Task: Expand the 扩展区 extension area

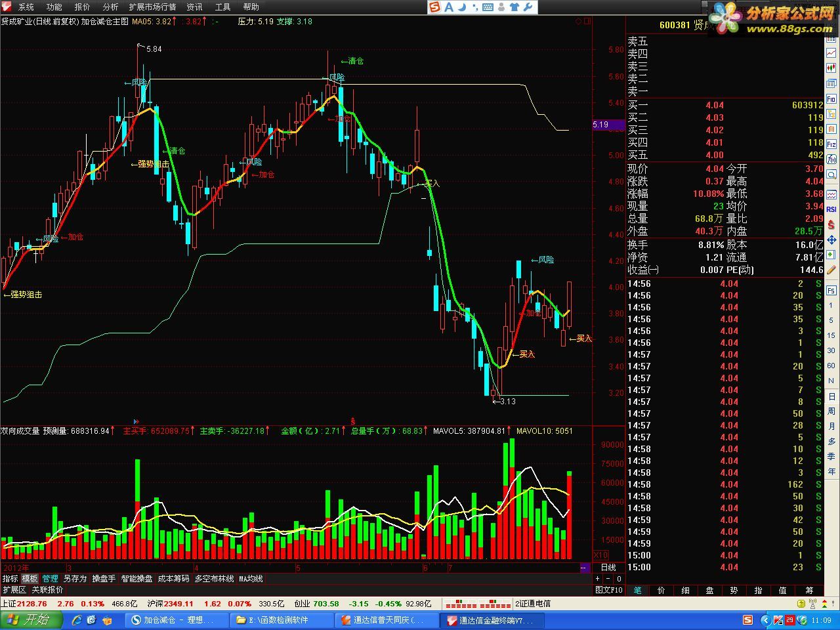Action: tap(14, 590)
